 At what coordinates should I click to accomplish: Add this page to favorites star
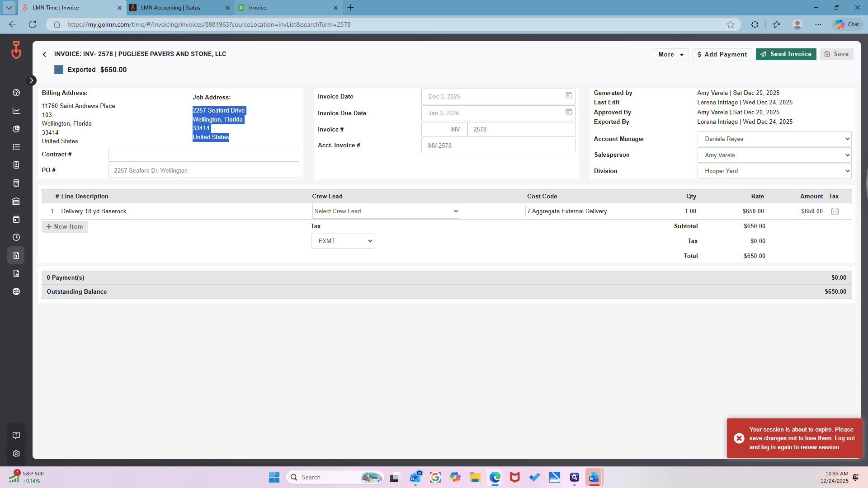pos(731,24)
